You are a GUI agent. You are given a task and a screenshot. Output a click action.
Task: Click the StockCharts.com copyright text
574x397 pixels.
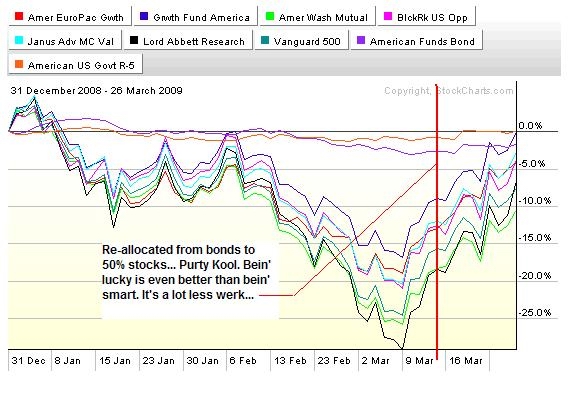449,90
